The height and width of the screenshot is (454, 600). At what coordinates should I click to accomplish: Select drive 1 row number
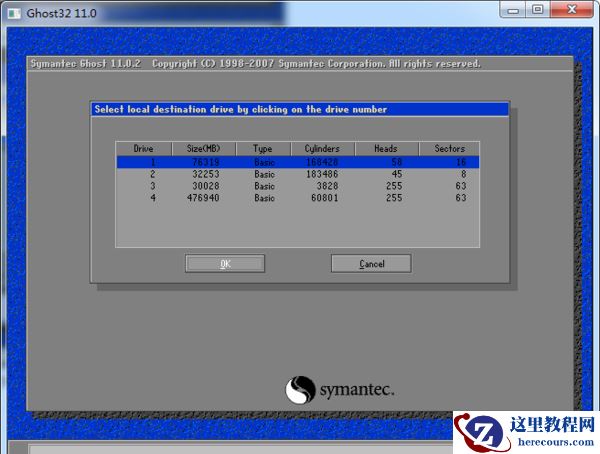click(x=153, y=162)
